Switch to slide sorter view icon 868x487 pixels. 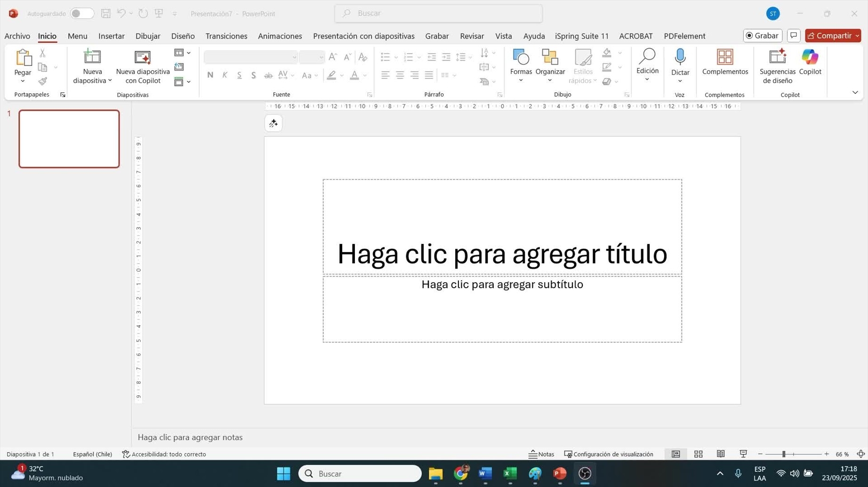[698, 454]
